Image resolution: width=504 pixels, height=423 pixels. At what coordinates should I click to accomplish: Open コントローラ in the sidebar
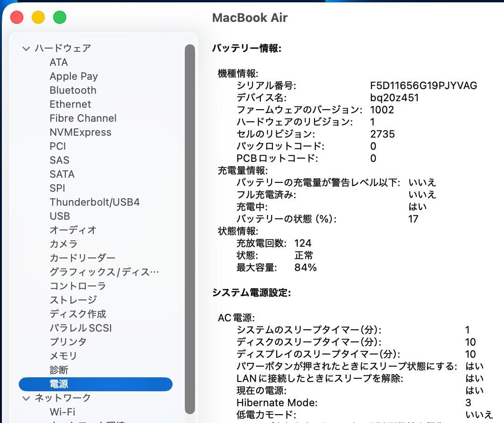point(77,286)
